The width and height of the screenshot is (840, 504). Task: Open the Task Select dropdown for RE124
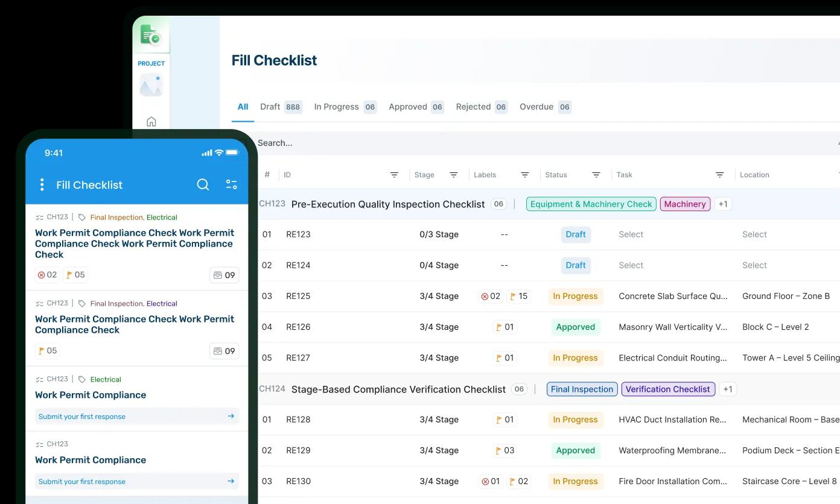(x=631, y=265)
